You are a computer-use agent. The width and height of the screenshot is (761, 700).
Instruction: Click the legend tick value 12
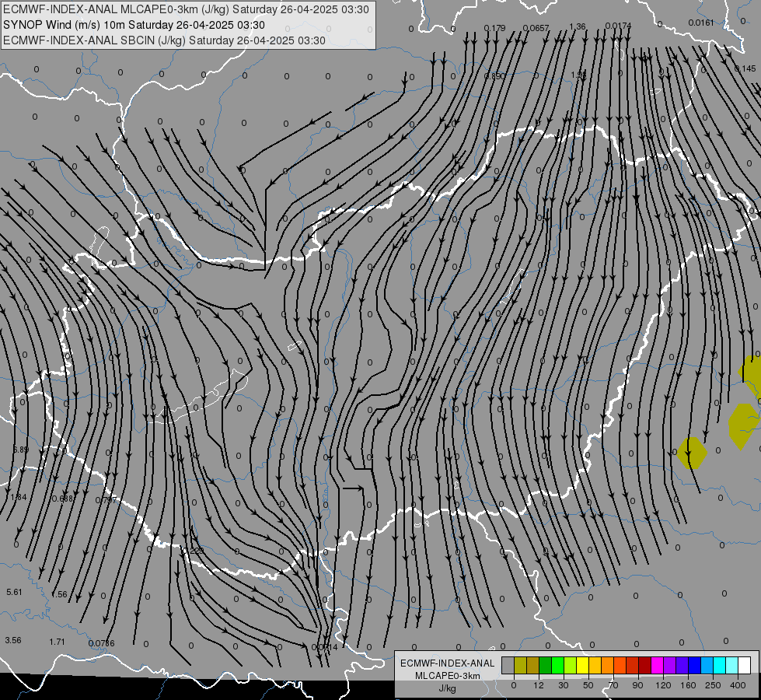click(x=539, y=685)
